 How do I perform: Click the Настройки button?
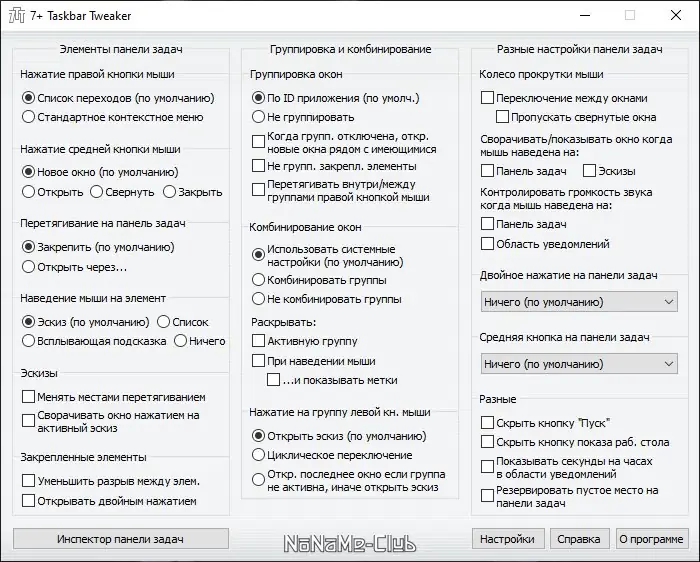(x=508, y=539)
